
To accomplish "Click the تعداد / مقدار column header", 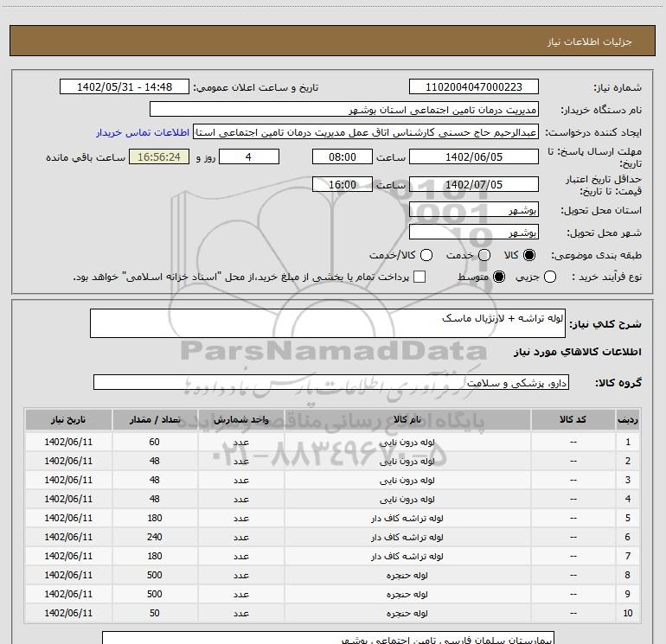I will [x=155, y=420].
